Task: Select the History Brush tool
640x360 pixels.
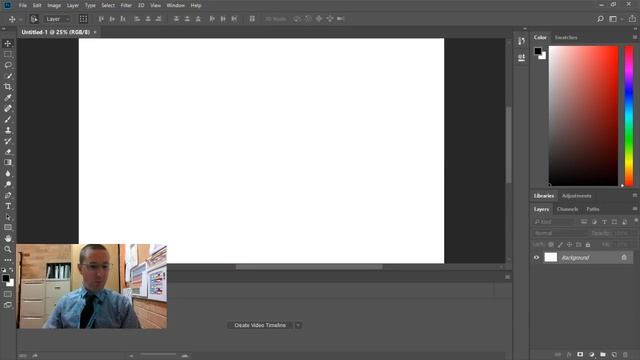Action: click(x=8, y=141)
